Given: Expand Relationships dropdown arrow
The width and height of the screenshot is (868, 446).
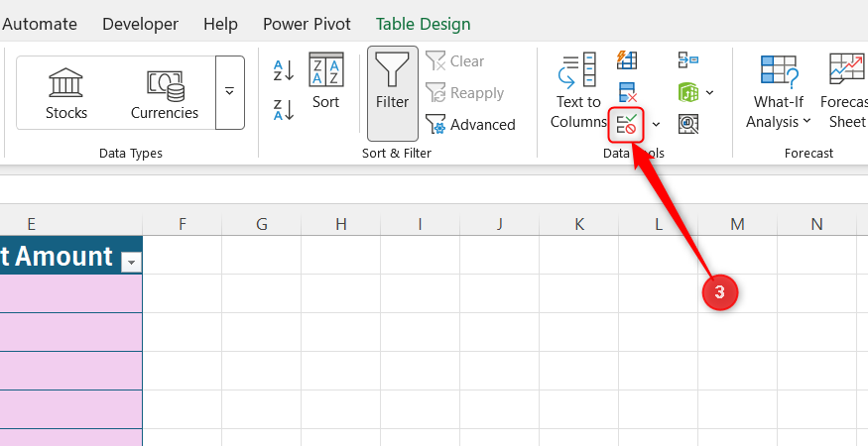Looking at the screenshot, I should (x=709, y=92).
